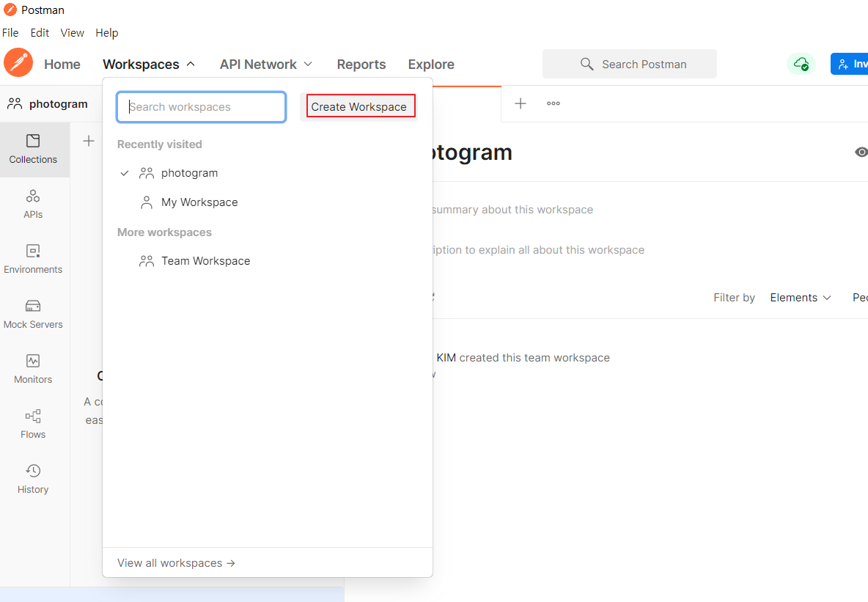
Task: Click the 'More workspaces' section label
Action: point(164,232)
